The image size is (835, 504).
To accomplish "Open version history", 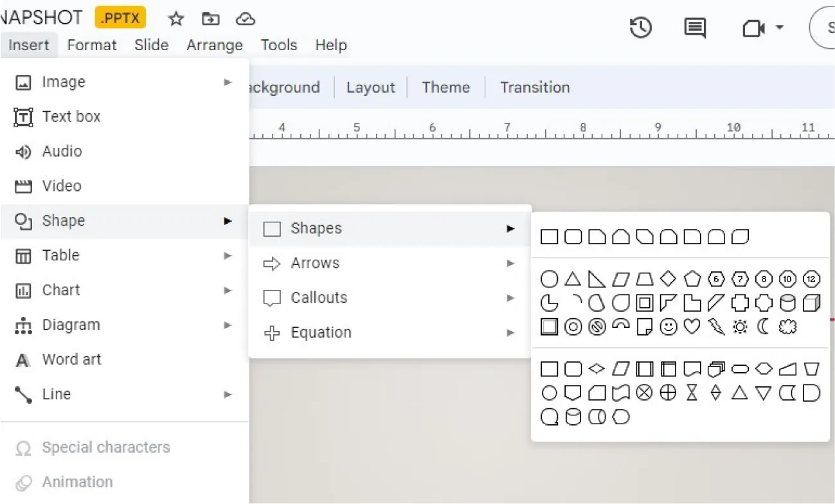I will [640, 28].
